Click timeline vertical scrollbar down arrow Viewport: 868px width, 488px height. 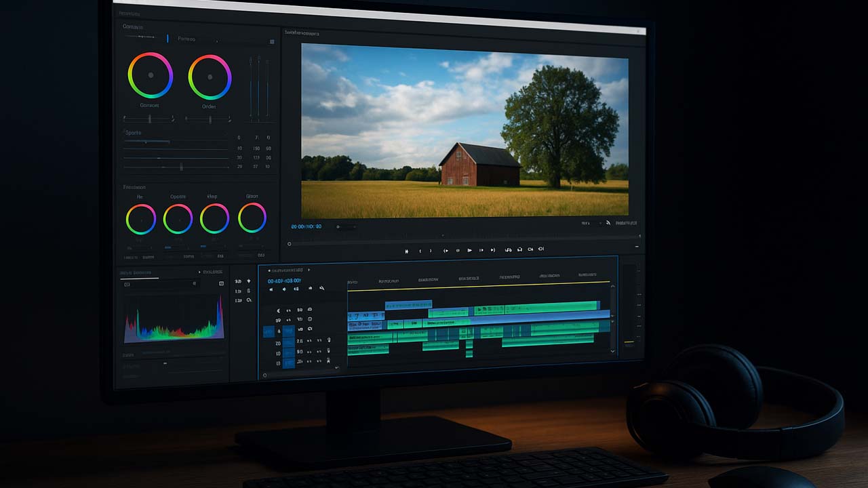coord(613,351)
